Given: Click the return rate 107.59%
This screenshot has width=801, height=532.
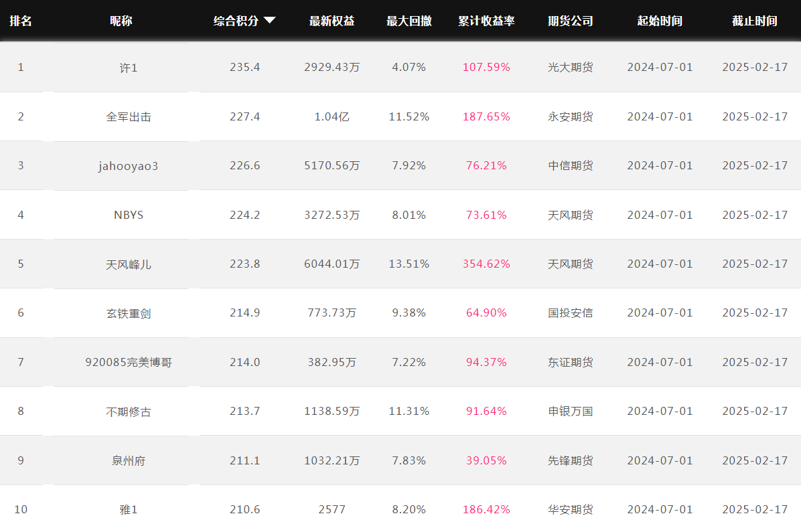Looking at the screenshot, I should click(486, 68).
